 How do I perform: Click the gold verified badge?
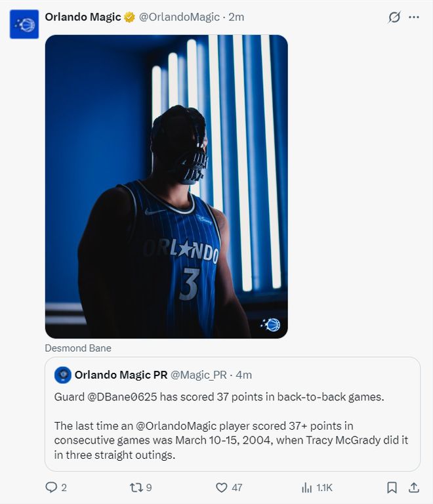click(129, 17)
